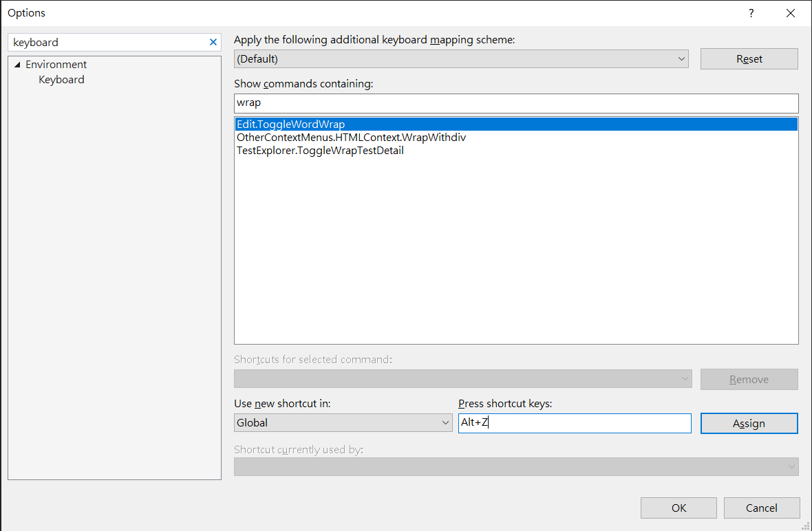Click the 'Press shortcut keys' field showing Alt+Z

pos(575,423)
